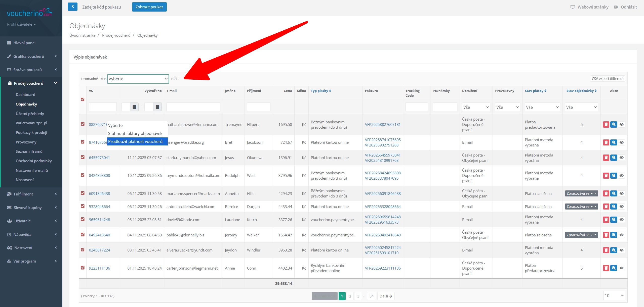Open start date calendar picker in the Vytvořeno filter

134,107
